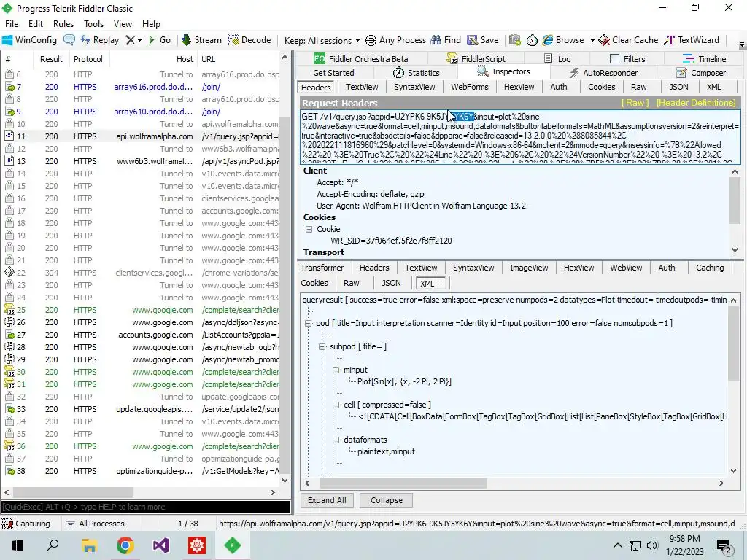Toggle Decode option in toolbar
Screen dimensions: 747x560
pyautogui.click(x=249, y=40)
